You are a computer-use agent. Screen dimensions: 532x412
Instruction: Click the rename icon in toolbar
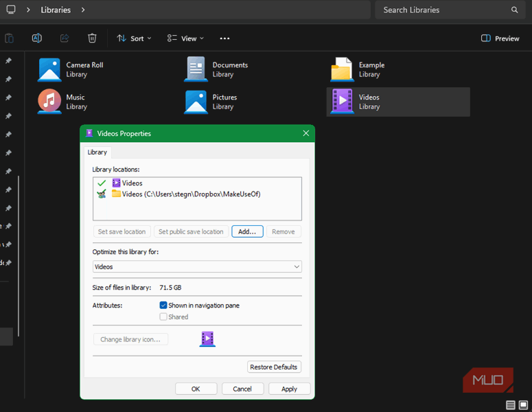click(36, 38)
